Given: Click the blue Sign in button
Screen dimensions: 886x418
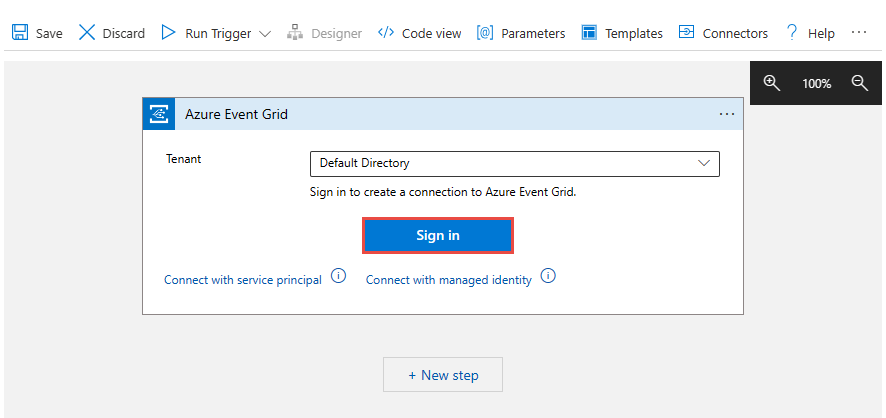Looking at the screenshot, I should pos(438,235).
